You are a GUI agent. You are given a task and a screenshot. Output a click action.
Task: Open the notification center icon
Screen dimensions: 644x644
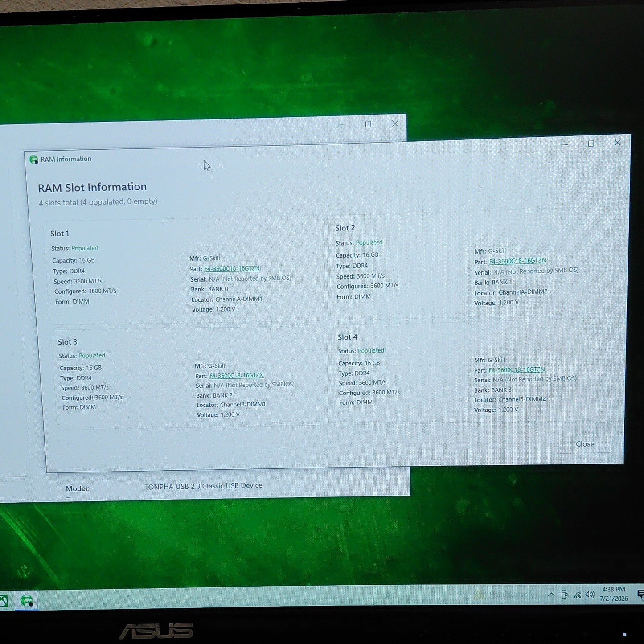click(640, 595)
